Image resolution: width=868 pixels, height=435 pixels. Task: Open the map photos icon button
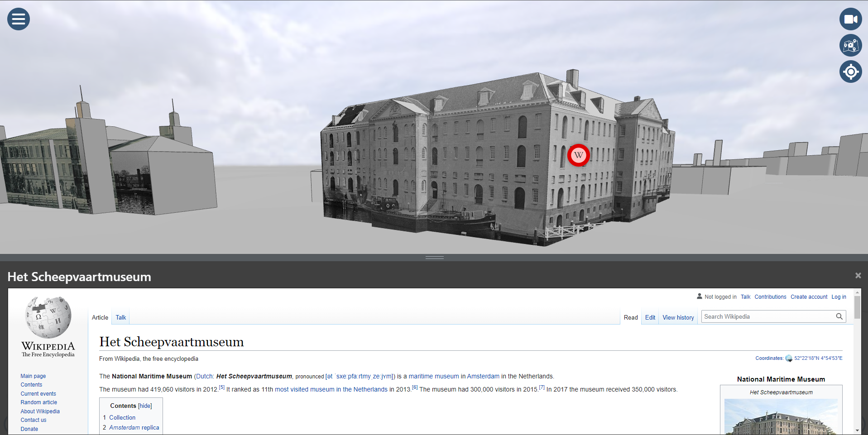[850, 45]
